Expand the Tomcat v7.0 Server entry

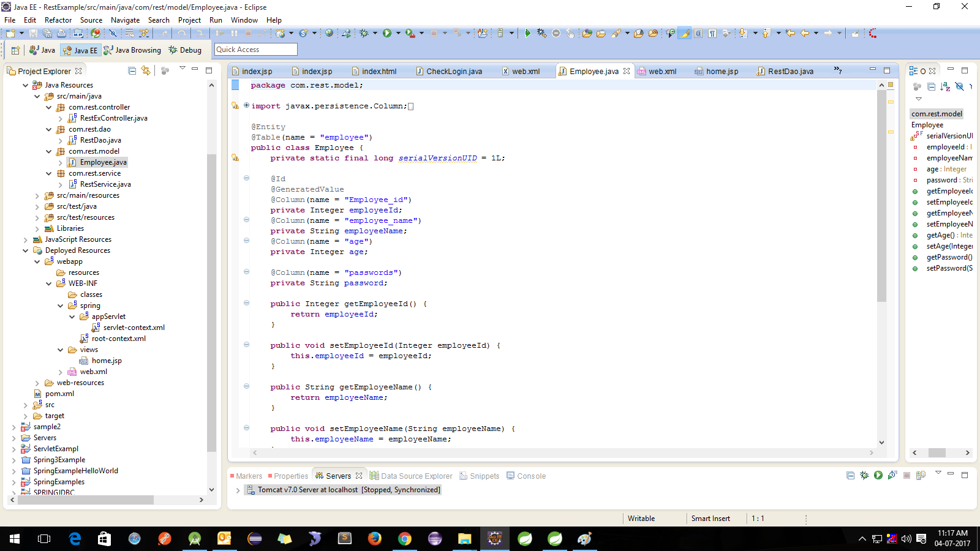coord(238,490)
